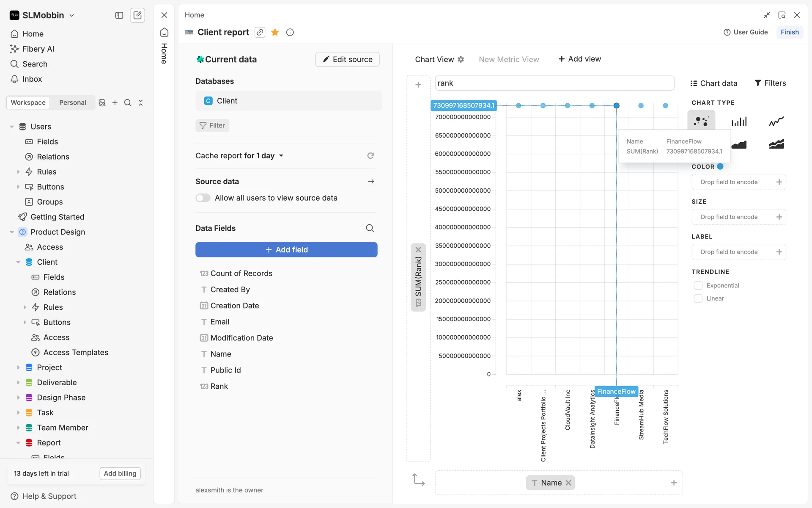
Task: Toggle allow all users to view source data
Action: click(x=203, y=198)
